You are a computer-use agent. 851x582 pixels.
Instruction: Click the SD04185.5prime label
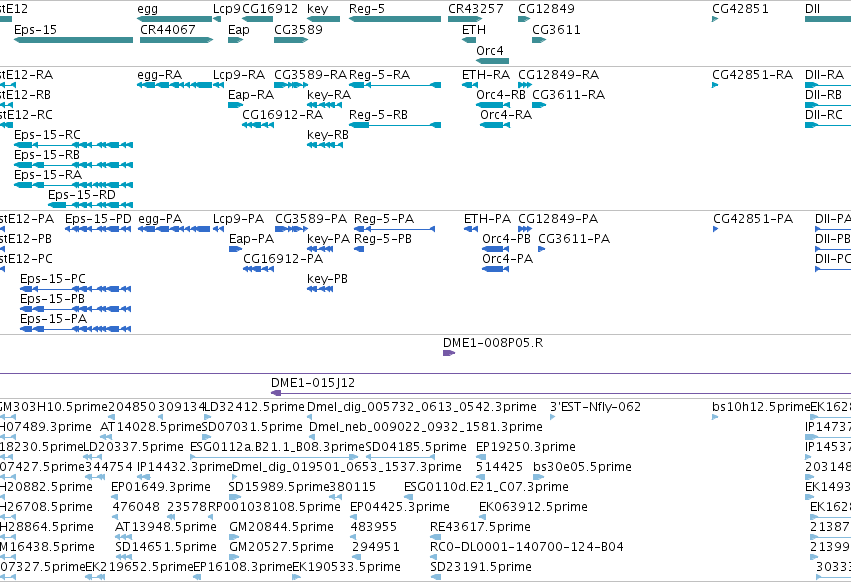pos(416,447)
